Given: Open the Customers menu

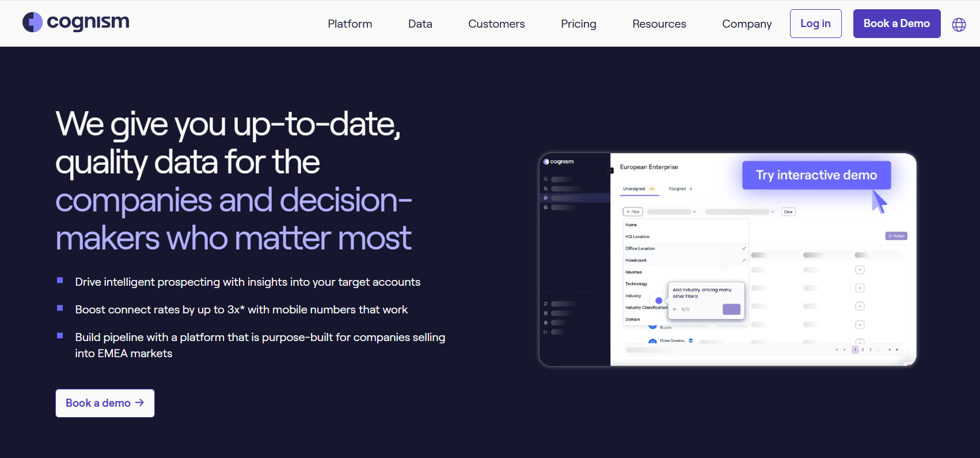Looking at the screenshot, I should tap(496, 24).
